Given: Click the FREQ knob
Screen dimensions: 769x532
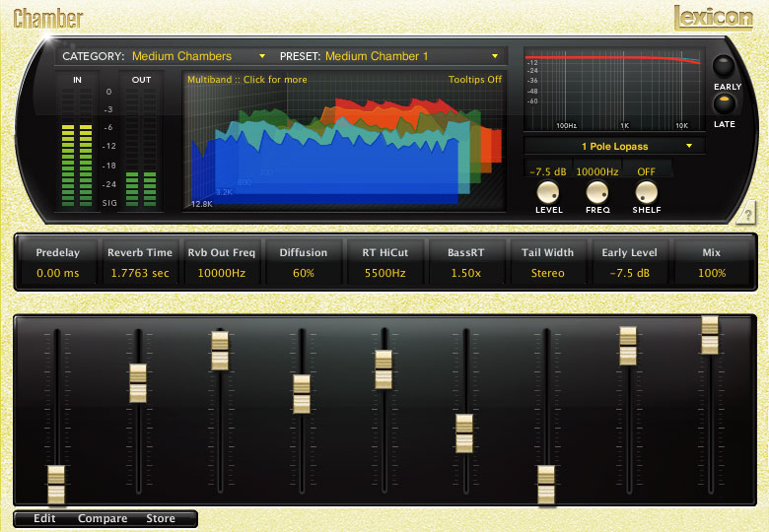Looking at the screenshot, I should pyautogui.click(x=596, y=192).
